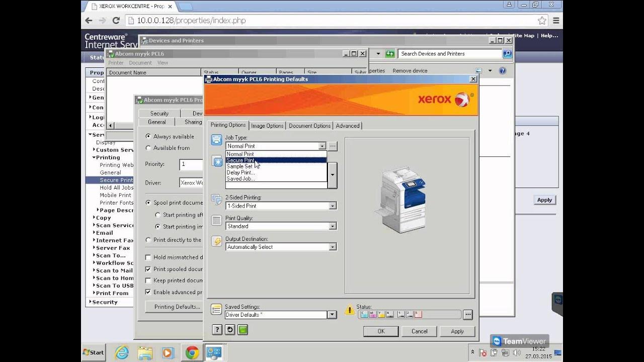Select Print directly to the printer radio
Image resolution: width=644 pixels, height=362 pixels.
coord(148,240)
